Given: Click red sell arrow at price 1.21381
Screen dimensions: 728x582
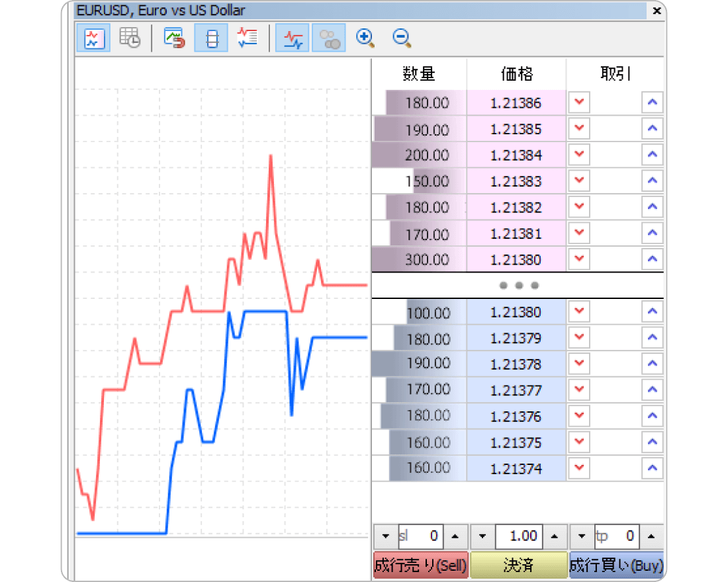Looking at the screenshot, I should [x=578, y=233].
